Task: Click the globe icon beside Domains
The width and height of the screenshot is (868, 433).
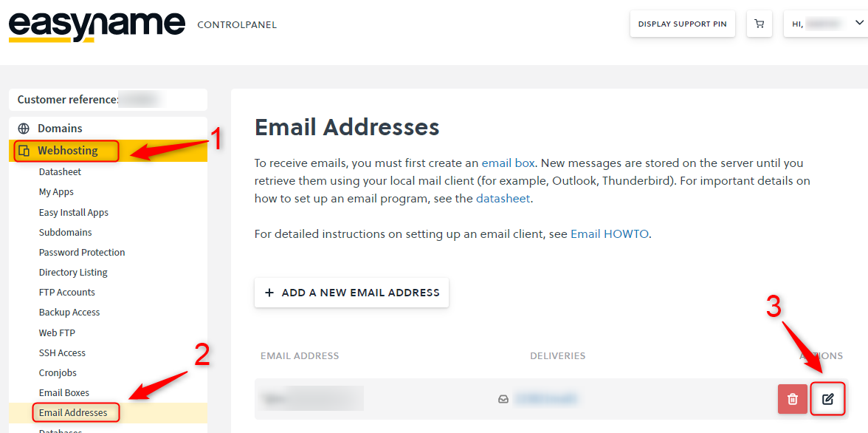Action: [x=24, y=129]
